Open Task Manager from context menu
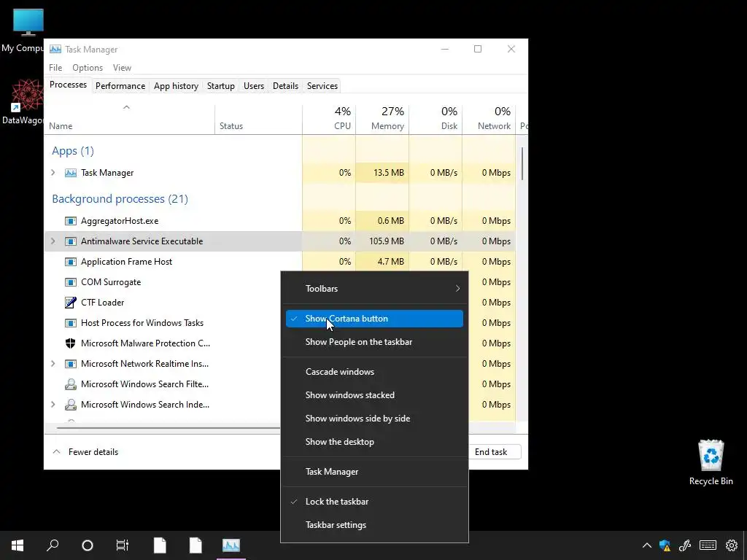Image resolution: width=747 pixels, height=560 pixels. click(374, 472)
